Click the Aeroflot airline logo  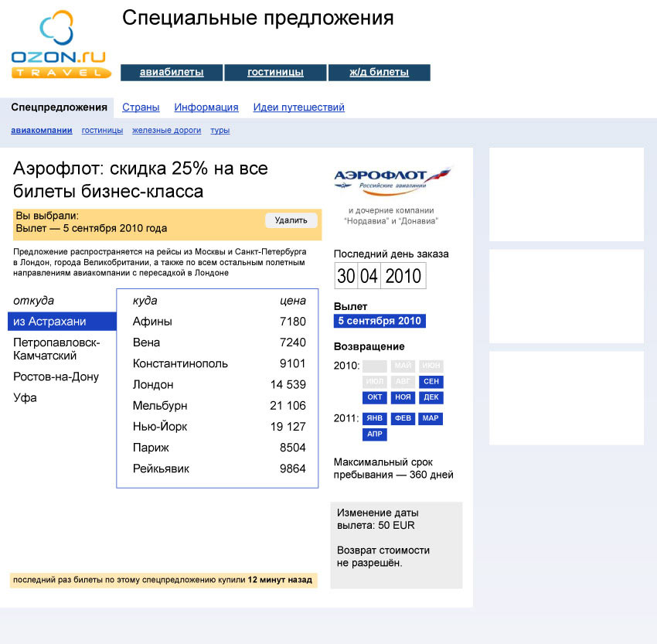pos(392,179)
